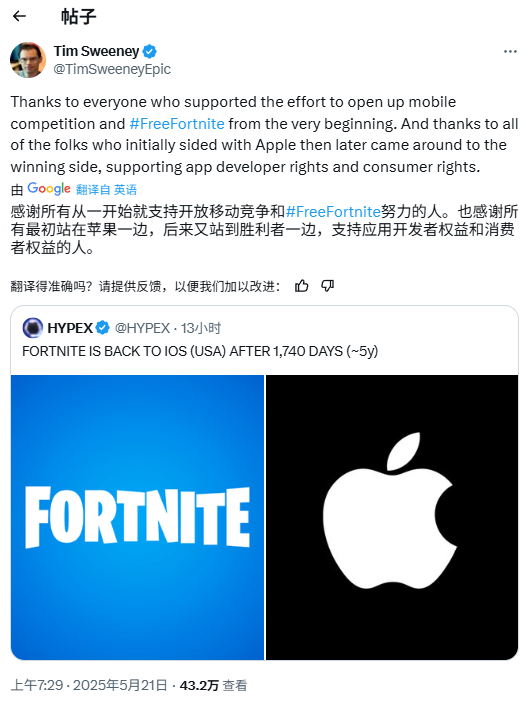This screenshot has height=707, width=530.
Task: Give thumbs down to the translation
Action: (x=327, y=286)
